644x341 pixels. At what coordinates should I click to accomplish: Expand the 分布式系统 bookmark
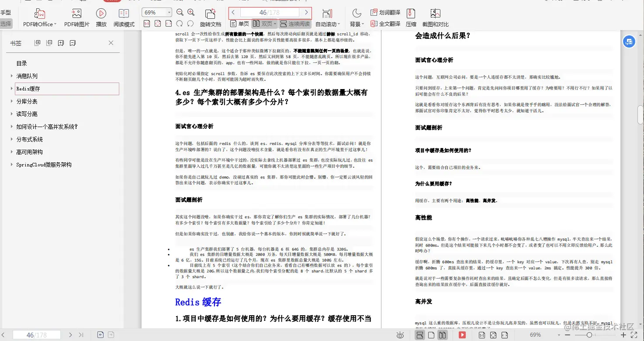tap(11, 139)
